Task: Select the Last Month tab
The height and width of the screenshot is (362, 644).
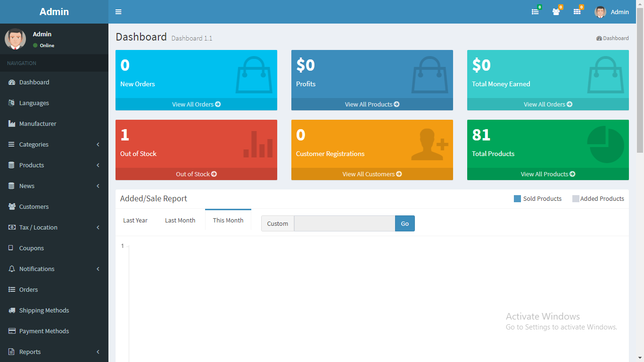Action: click(180, 220)
